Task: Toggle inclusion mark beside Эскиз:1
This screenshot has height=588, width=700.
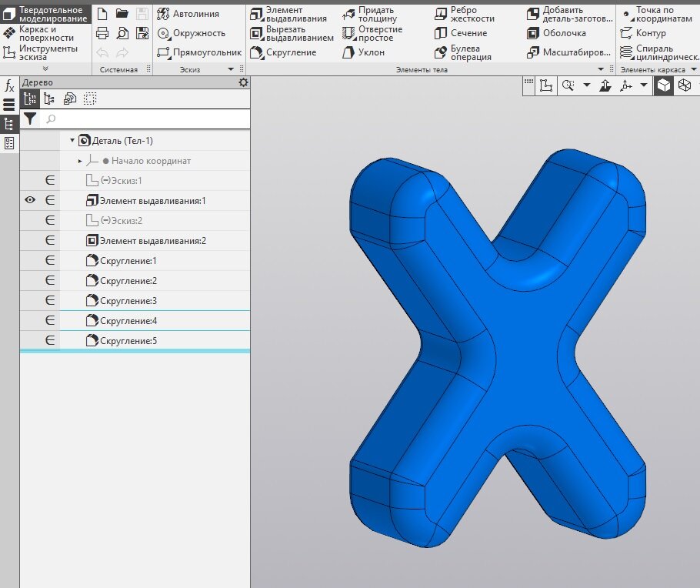Action: pos(50,181)
